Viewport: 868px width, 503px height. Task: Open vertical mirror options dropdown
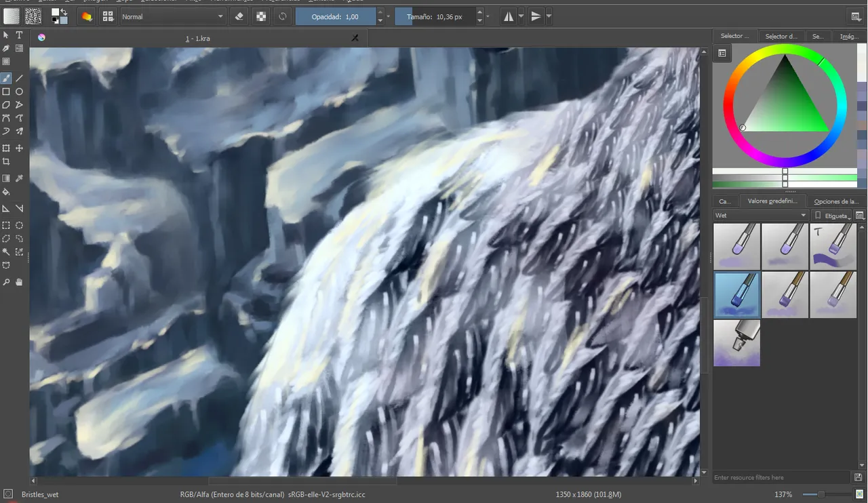click(x=549, y=16)
